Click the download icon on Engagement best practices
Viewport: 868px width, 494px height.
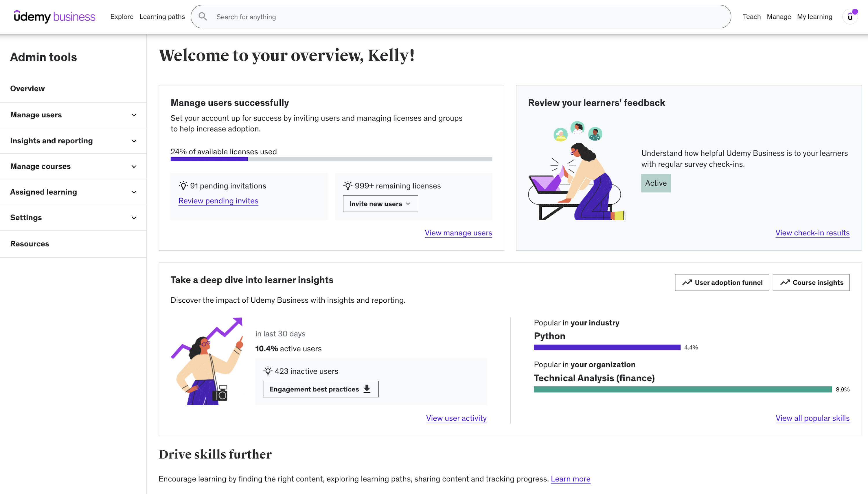pos(367,389)
